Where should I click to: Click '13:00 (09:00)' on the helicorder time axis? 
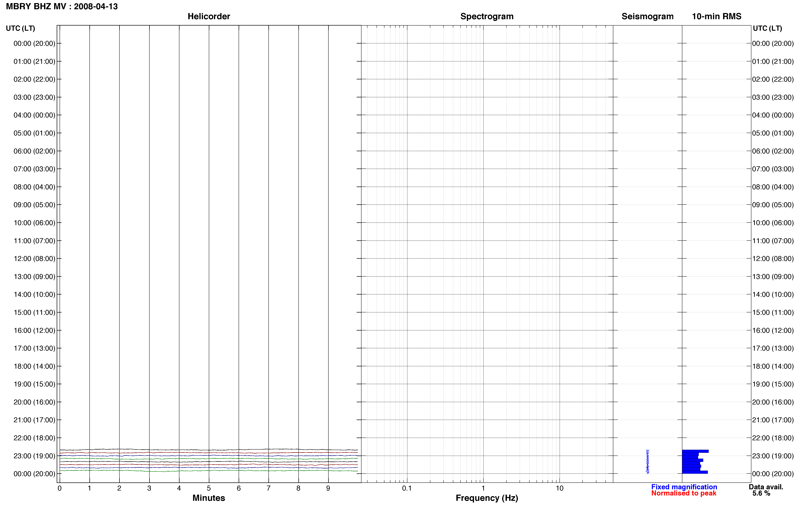[x=34, y=277]
